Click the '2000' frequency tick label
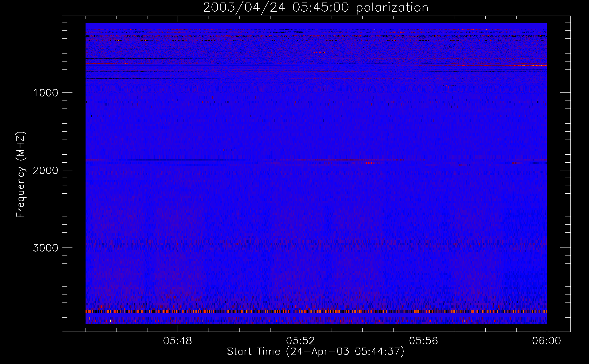 coord(46,170)
